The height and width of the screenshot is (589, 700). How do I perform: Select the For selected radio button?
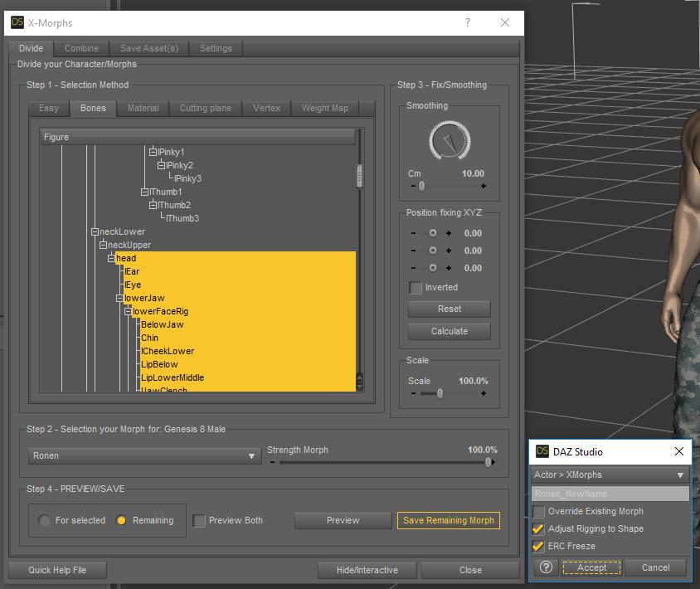(x=44, y=520)
